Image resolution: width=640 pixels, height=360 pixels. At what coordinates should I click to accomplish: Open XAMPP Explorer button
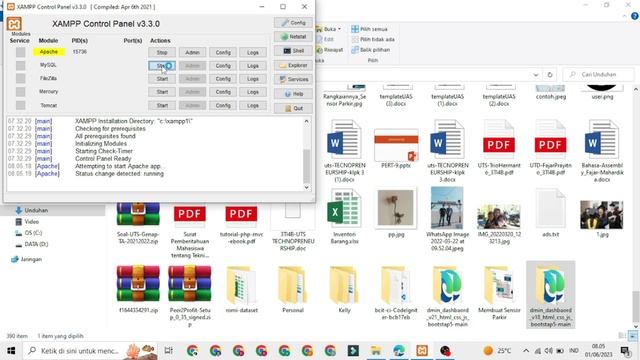pyautogui.click(x=293, y=65)
